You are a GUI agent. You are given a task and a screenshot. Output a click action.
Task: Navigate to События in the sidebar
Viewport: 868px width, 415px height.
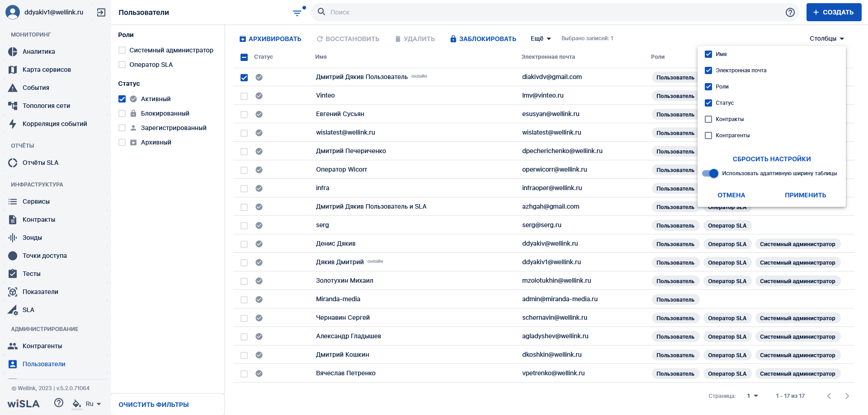(x=36, y=88)
